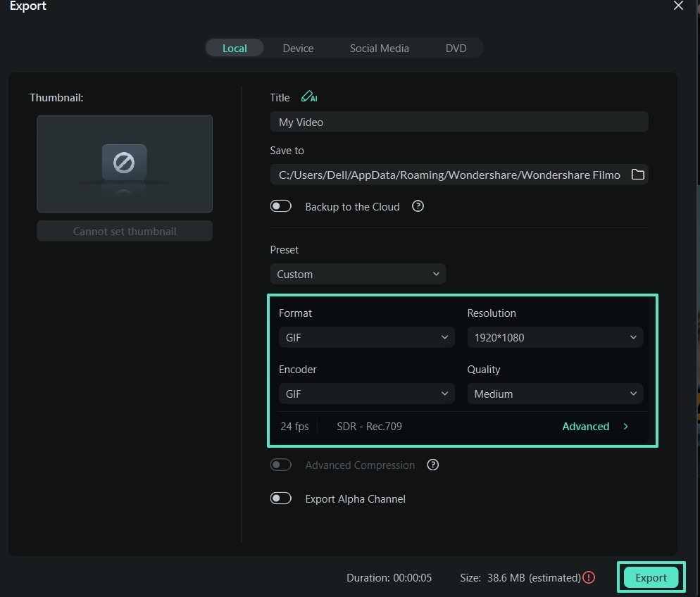Open the Format dropdown set to GIF
Screen dimensions: 700x597
coord(366,337)
